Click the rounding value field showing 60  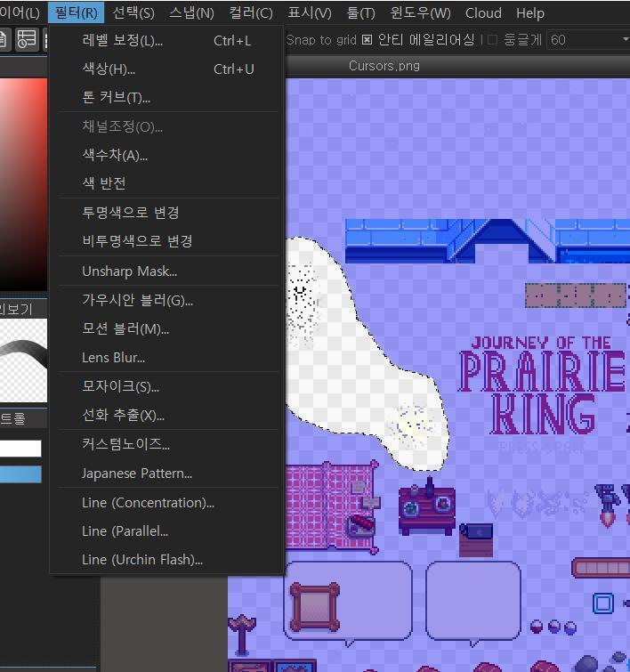(583, 40)
